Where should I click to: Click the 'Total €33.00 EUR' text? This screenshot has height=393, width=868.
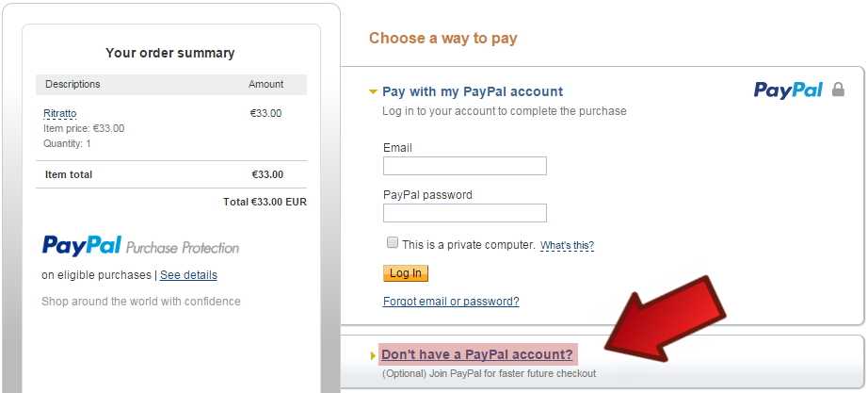pos(265,203)
